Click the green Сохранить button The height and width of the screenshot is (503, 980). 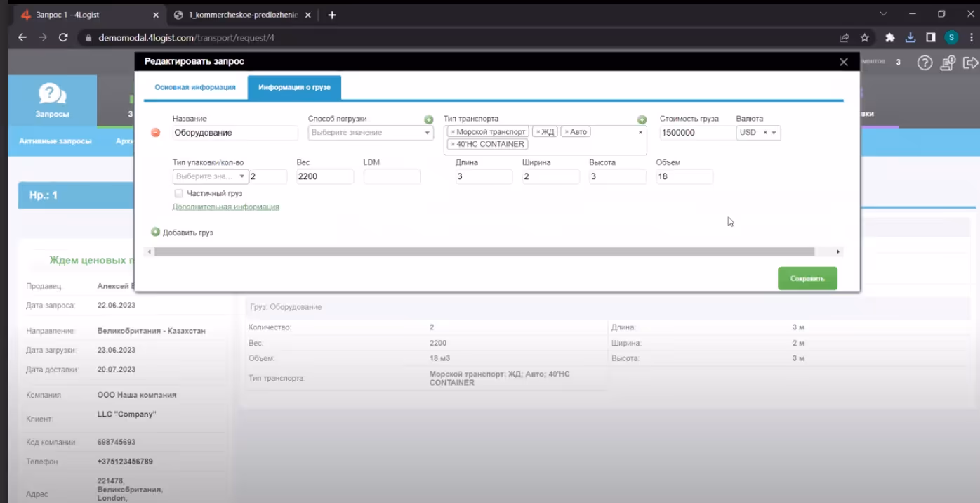click(x=807, y=279)
